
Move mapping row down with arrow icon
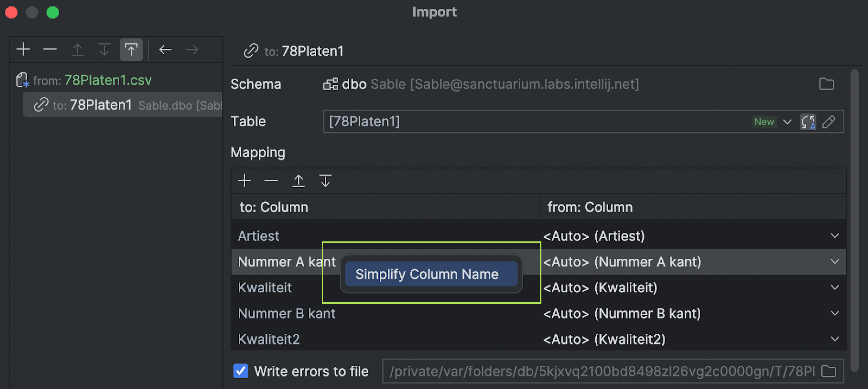(325, 181)
